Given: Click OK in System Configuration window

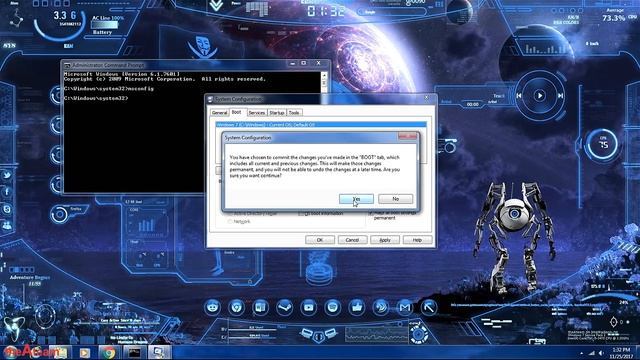Looking at the screenshot, I should tap(320, 240).
